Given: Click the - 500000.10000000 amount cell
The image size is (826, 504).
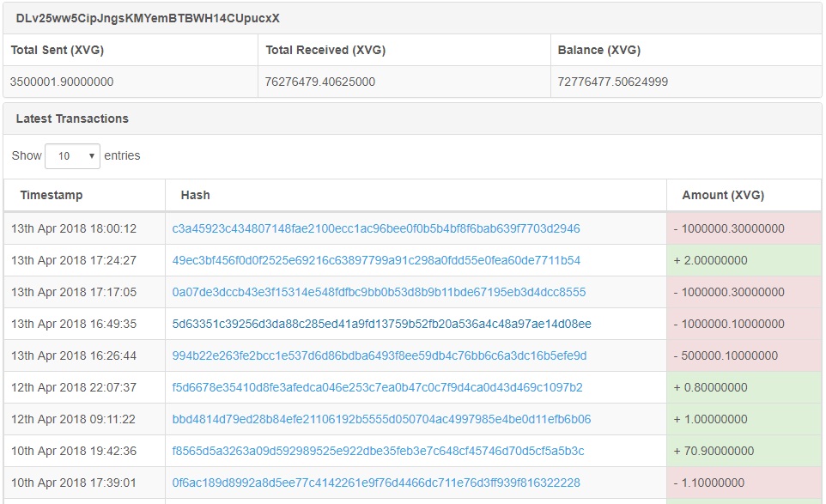Looking at the screenshot, I should (x=744, y=355).
